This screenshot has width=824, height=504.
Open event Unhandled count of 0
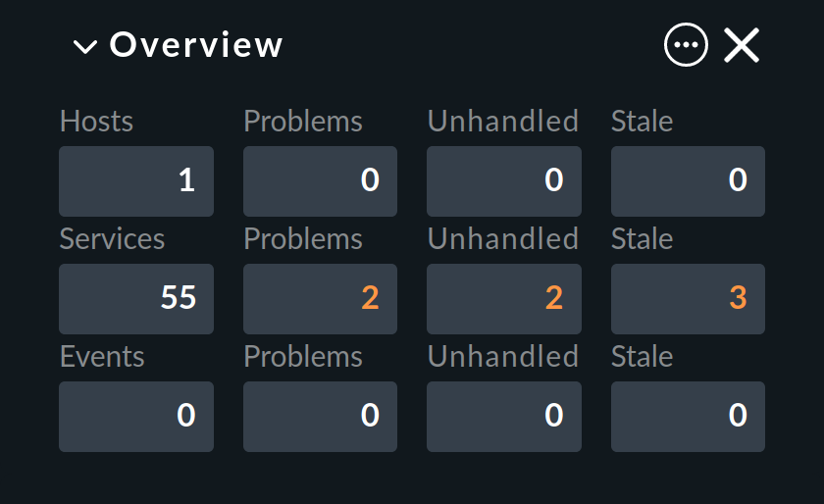[x=504, y=417]
